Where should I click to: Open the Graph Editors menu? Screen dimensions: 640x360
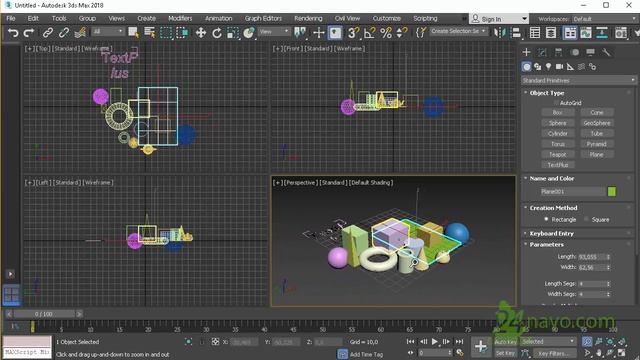[x=263, y=18]
